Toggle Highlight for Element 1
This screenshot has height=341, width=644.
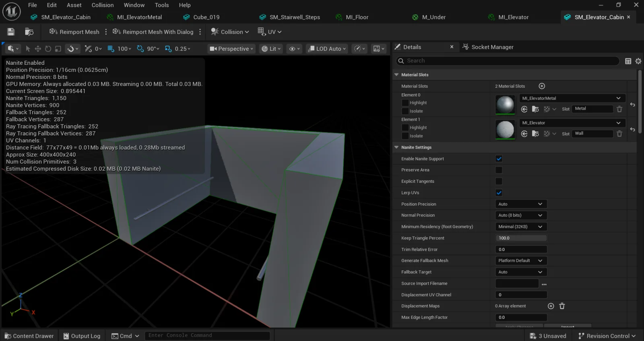(405, 128)
